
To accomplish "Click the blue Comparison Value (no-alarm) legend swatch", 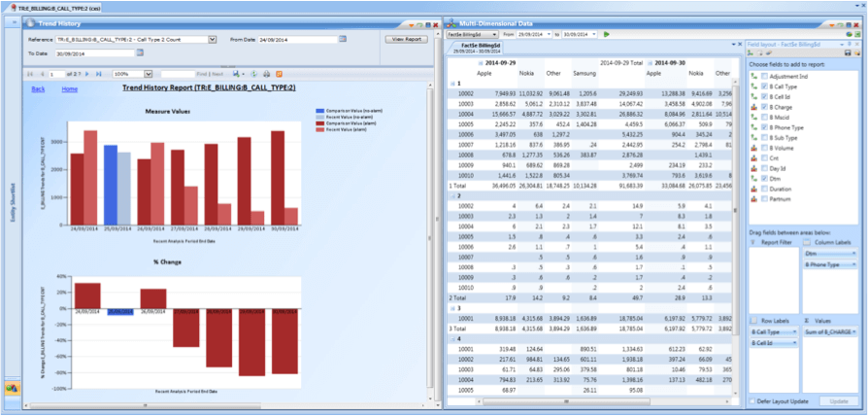I will tap(319, 111).
